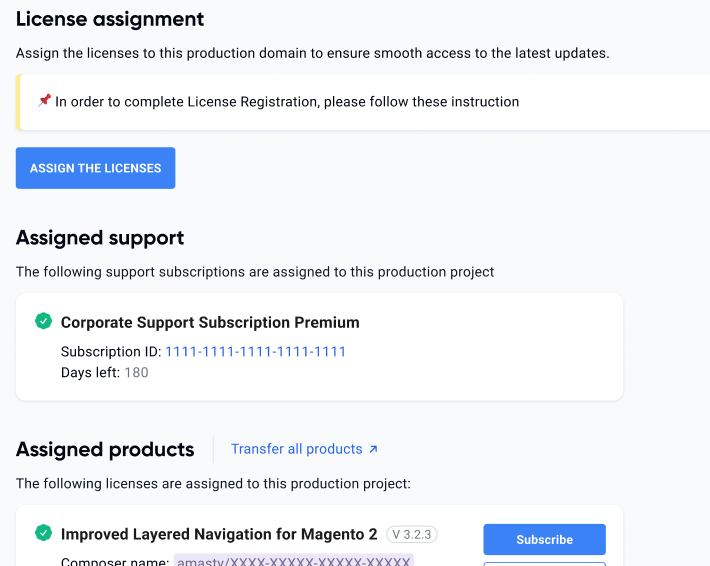This screenshot has height=566, width=710.
Task: Click the outlined button below Subscribe
Action: (544, 563)
